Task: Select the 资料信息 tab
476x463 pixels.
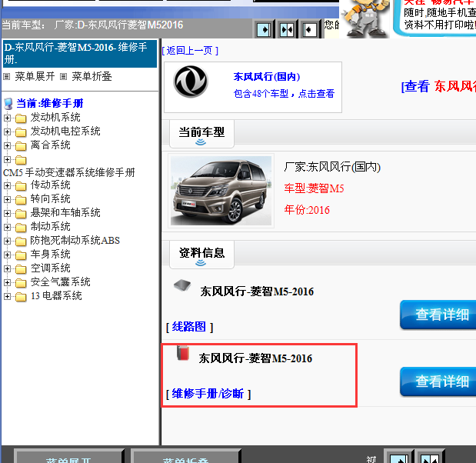Action: click(201, 255)
